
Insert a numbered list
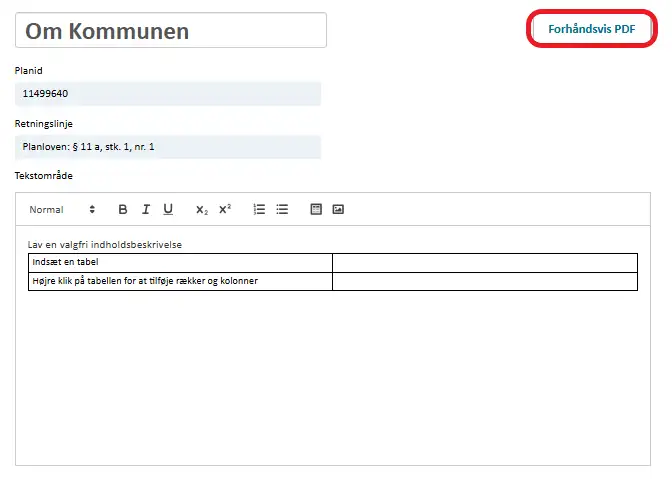click(259, 210)
